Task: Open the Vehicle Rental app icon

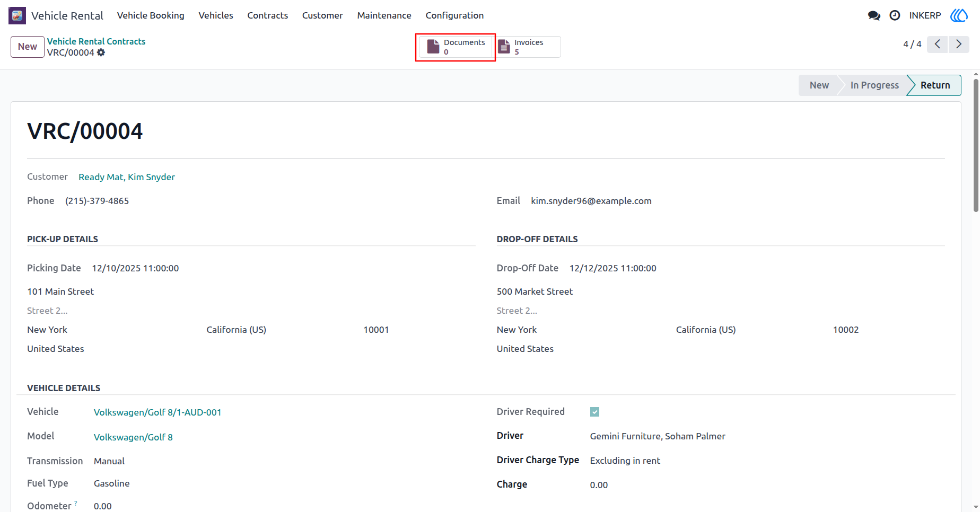Action: point(17,15)
